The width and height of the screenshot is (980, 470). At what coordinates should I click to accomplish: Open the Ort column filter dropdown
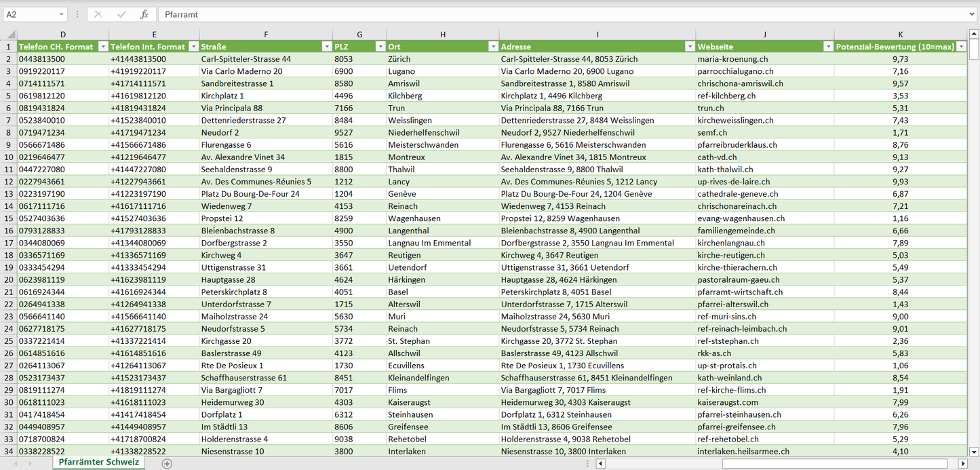click(x=492, y=47)
